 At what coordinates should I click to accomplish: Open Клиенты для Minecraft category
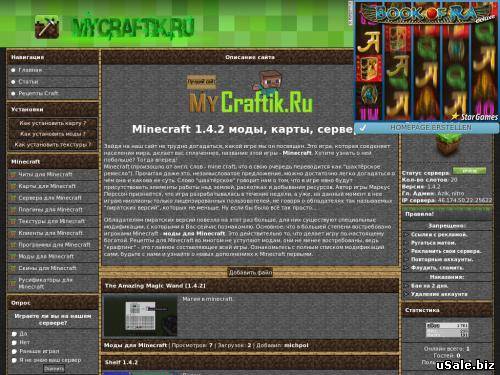tap(51, 233)
